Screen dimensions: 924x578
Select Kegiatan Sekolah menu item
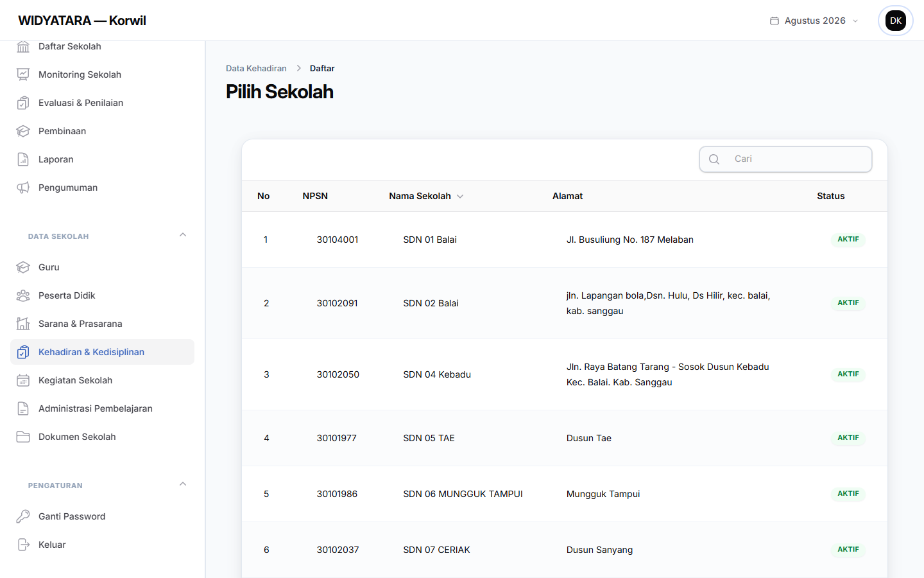tap(103, 380)
